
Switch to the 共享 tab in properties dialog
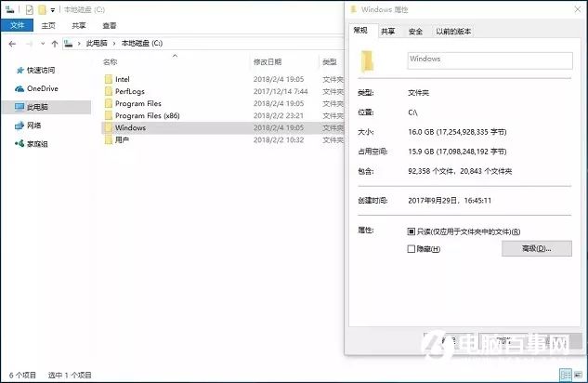387,32
